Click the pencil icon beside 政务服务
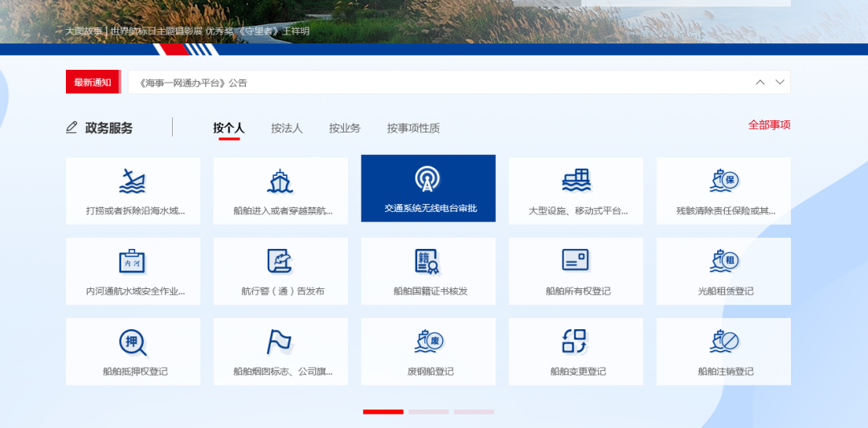This screenshot has height=428, width=868. click(x=72, y=128)
